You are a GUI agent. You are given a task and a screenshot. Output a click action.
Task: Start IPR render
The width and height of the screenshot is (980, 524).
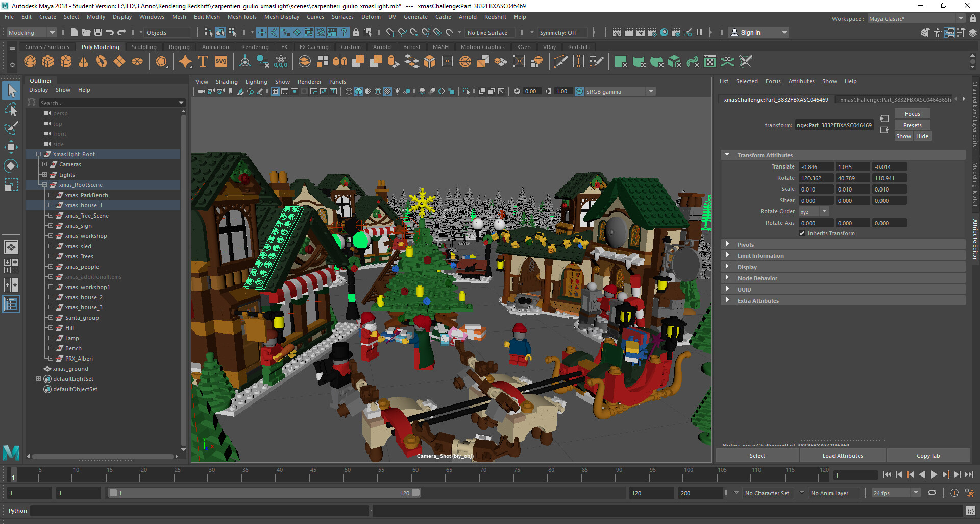[x=641, y=32]
